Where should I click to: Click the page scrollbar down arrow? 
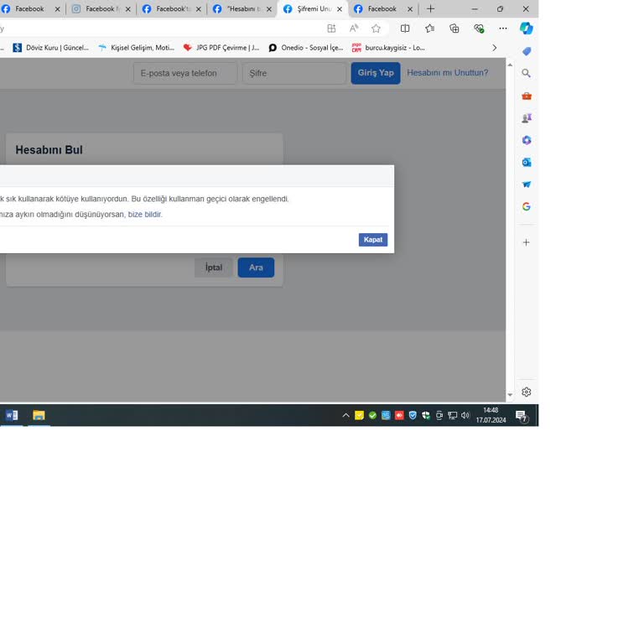510,395
